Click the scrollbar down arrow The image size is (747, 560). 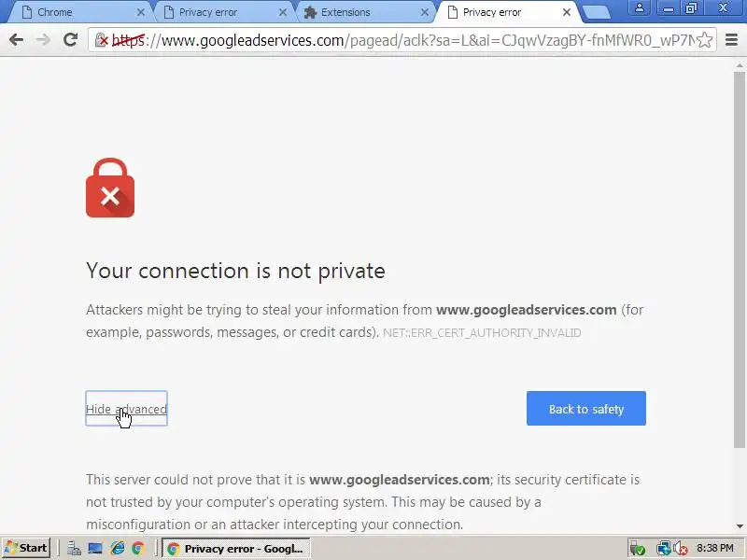pos(740,526)
